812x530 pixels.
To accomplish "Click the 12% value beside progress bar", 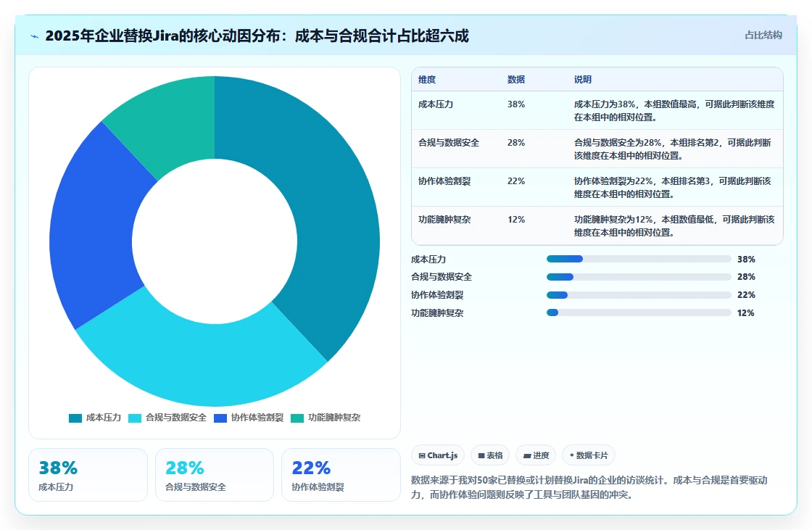I will 746,313.
